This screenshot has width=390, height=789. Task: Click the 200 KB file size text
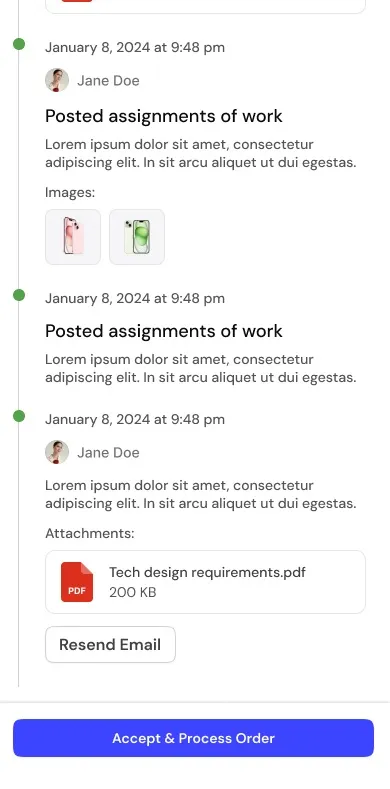tap(133, 592)
